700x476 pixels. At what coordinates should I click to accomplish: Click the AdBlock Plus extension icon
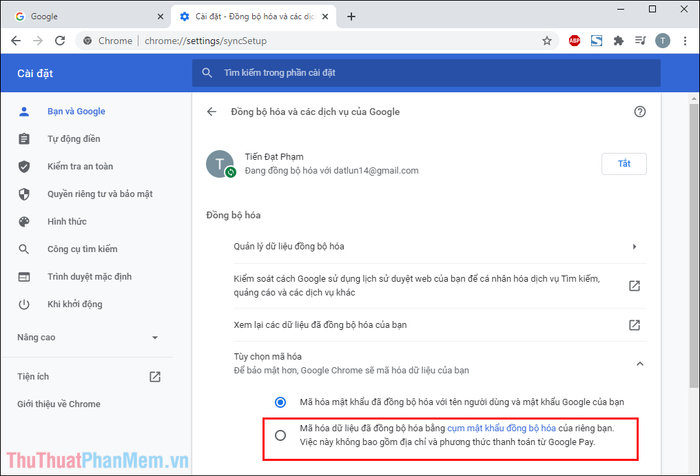pyautogui.click(x=574, y=41)
